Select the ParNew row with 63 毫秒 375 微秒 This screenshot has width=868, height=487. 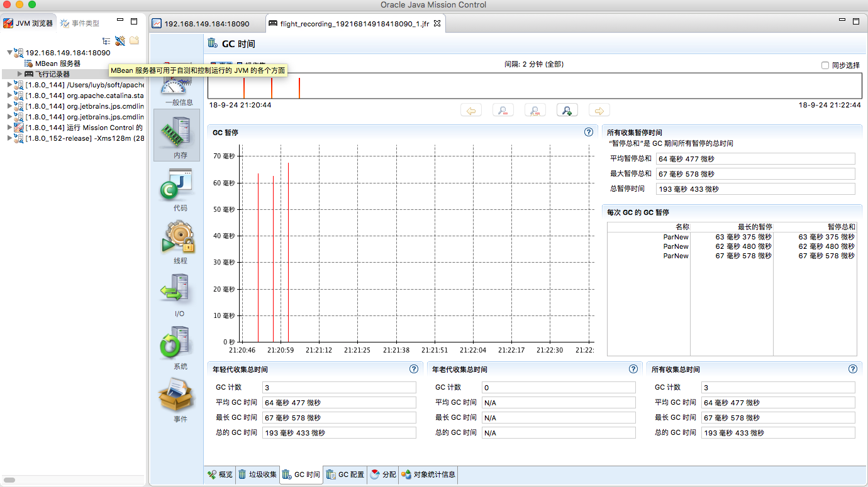tap(732, 237)
